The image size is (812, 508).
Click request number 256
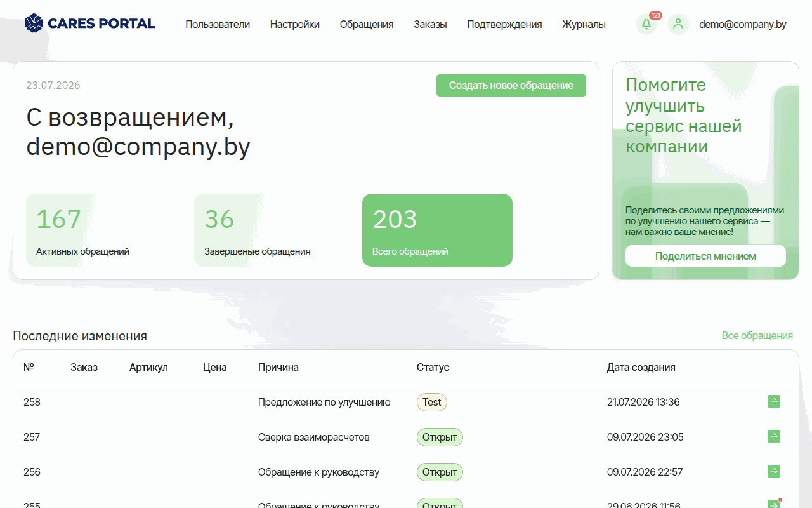click(32, 472)
